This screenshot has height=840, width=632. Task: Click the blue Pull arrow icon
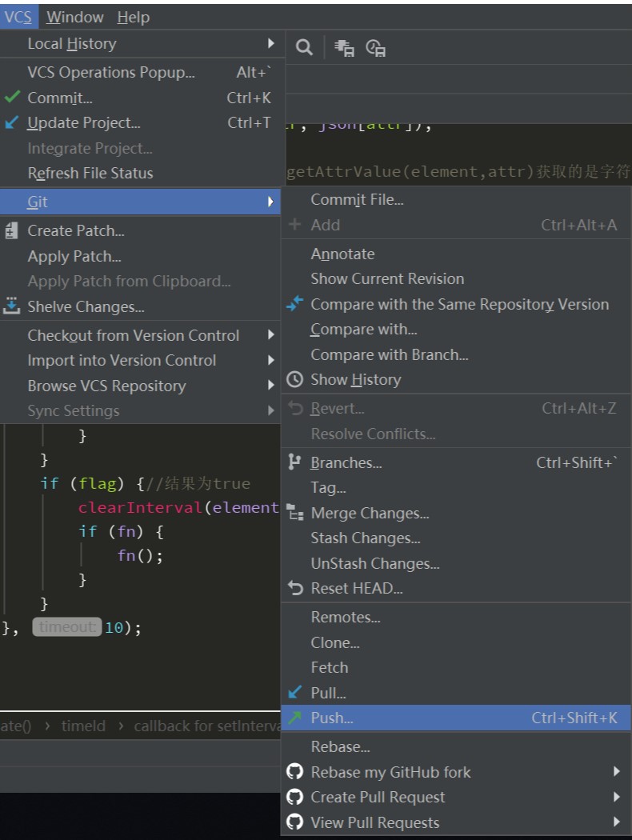coord(294,692)
